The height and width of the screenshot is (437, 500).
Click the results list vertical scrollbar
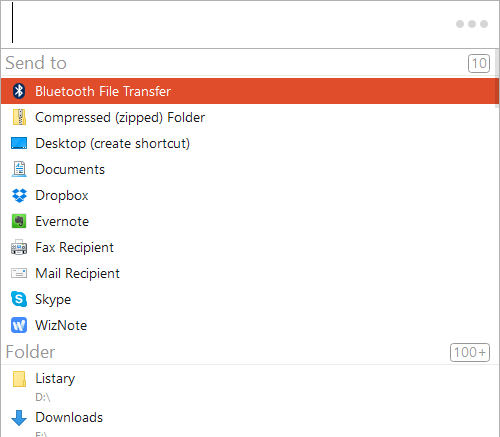497,78
